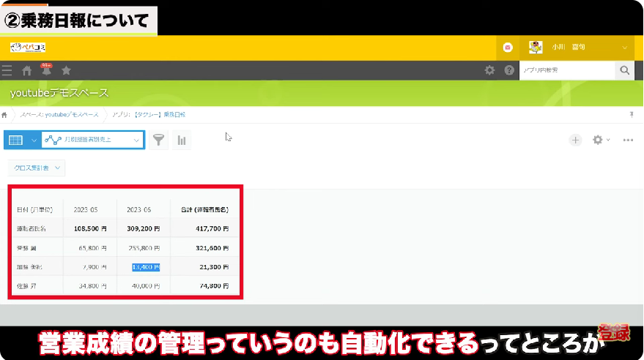644x360 pixels.
Task: Click the pin icon on breadcrumb bar
Action: coord(632,115)
